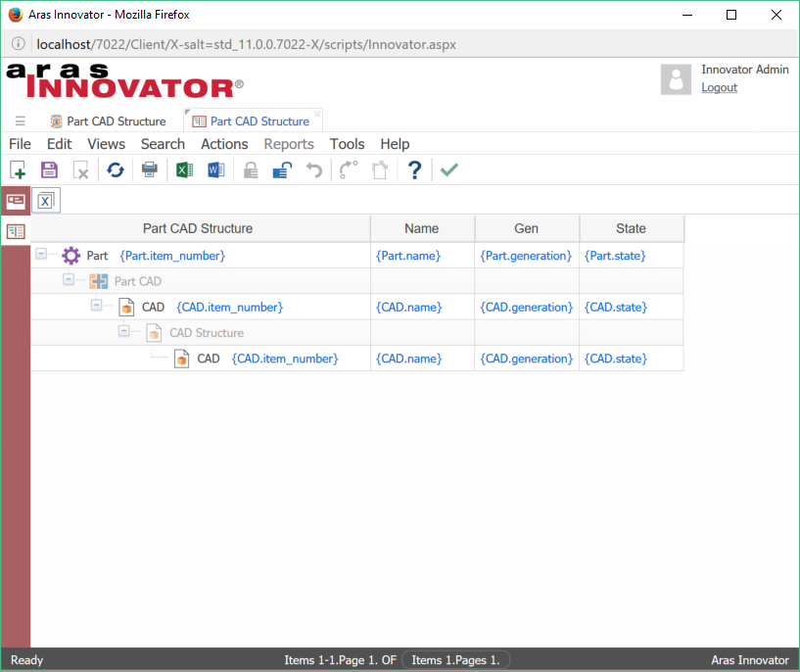Click the Refresh toolbar icon
This screenshot has width=800, height=672.
(116, 170)
